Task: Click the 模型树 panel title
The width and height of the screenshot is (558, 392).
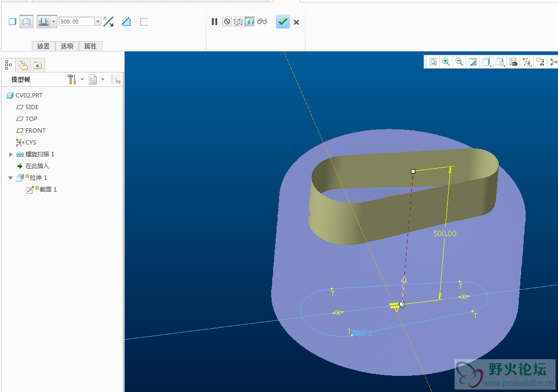Action: pos(21,79)
